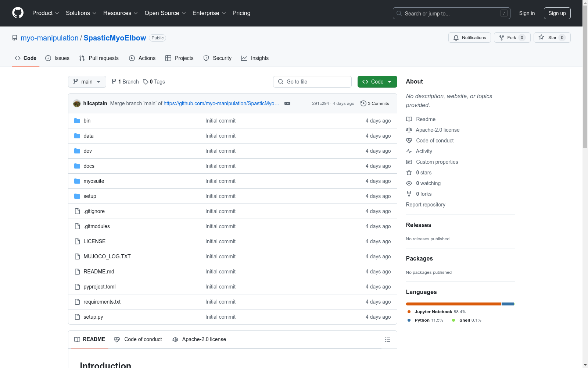
Task: Expand the Open Source menu
Action: pyautogui.click(x=165, y=13)
